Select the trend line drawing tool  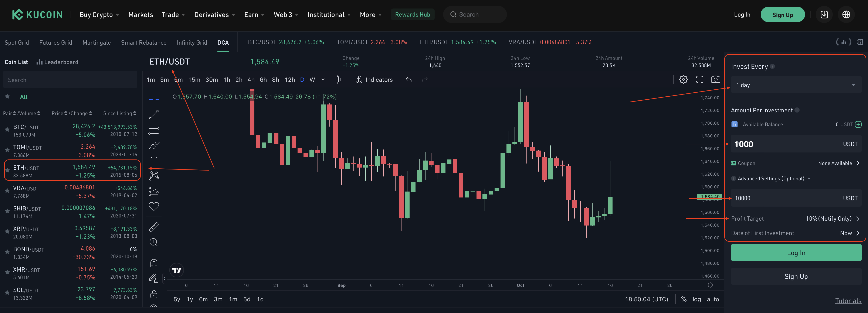154,115
